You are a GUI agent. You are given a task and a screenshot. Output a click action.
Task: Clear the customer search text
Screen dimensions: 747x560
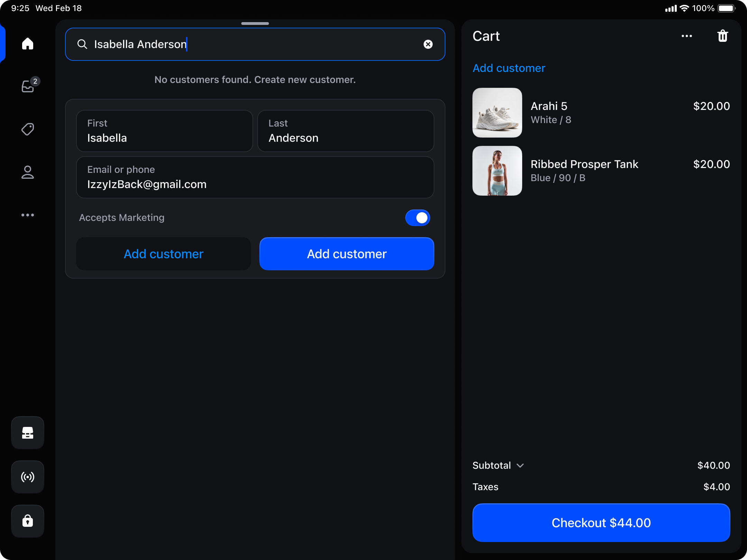pos(428,44)
